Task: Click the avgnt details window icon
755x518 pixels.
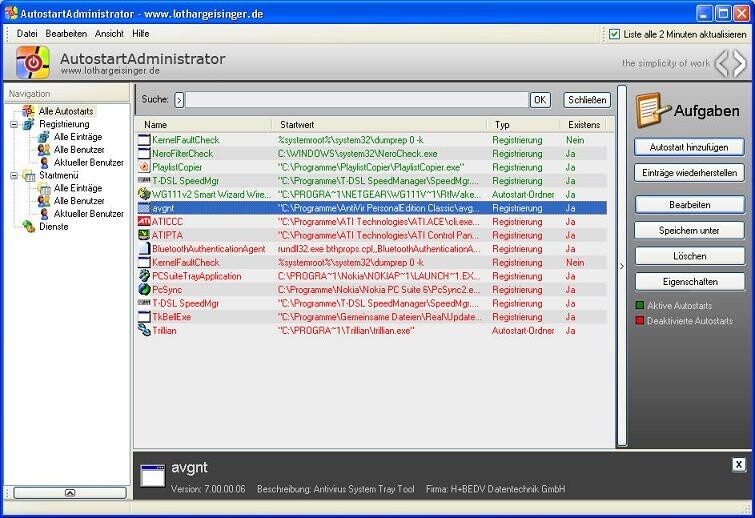Action: 153,476
